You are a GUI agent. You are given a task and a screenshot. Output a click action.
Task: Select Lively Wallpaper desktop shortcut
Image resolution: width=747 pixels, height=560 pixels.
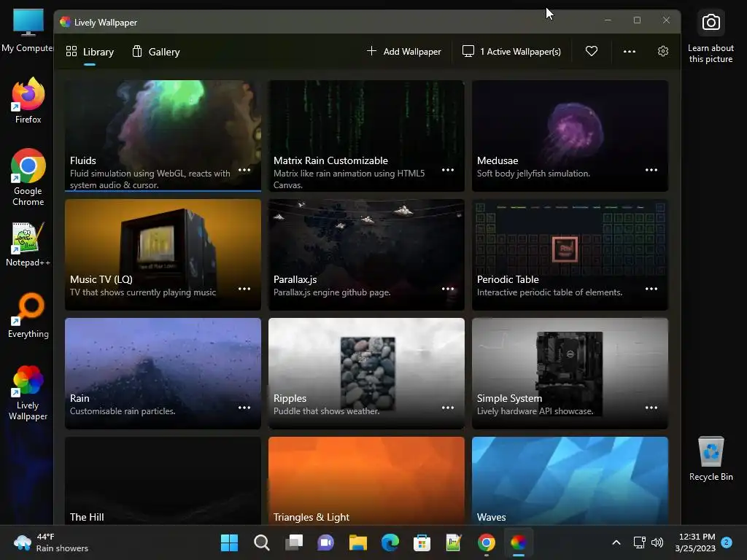(28, 393)
